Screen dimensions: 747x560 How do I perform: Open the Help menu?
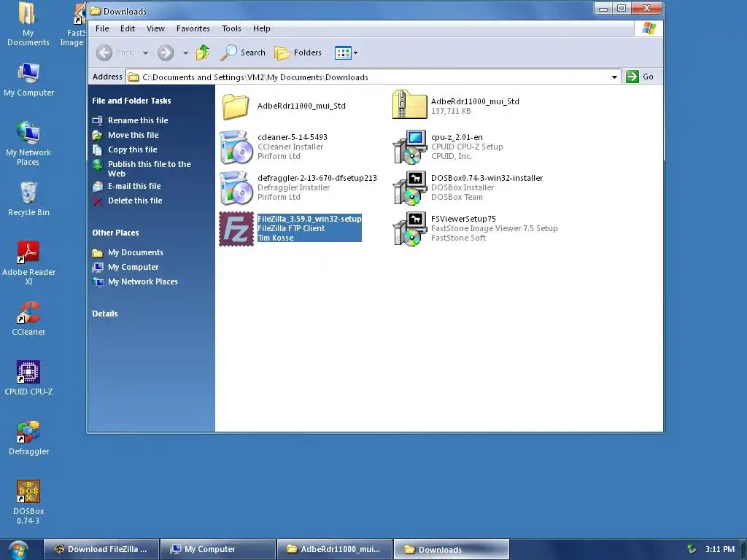[x=262, y=28]
